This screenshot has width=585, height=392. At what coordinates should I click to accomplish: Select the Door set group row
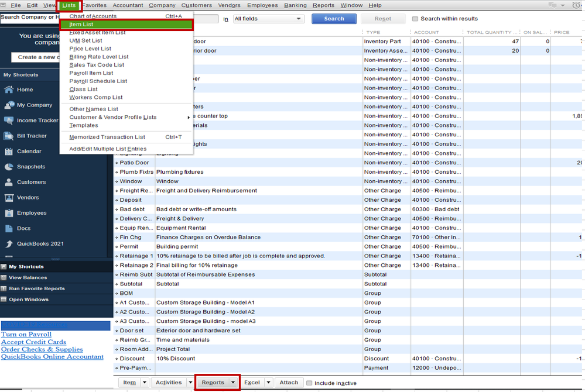pos(348,330)
